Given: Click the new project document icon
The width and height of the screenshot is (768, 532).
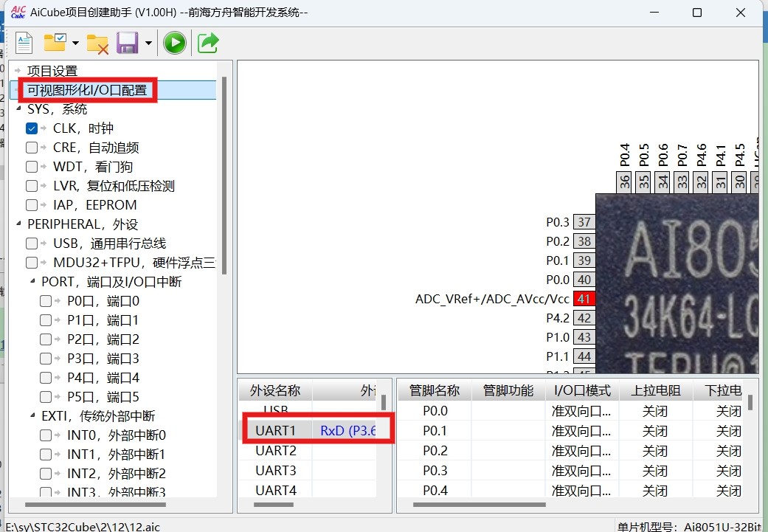Looking at the screenshot, I should (24, 43).
